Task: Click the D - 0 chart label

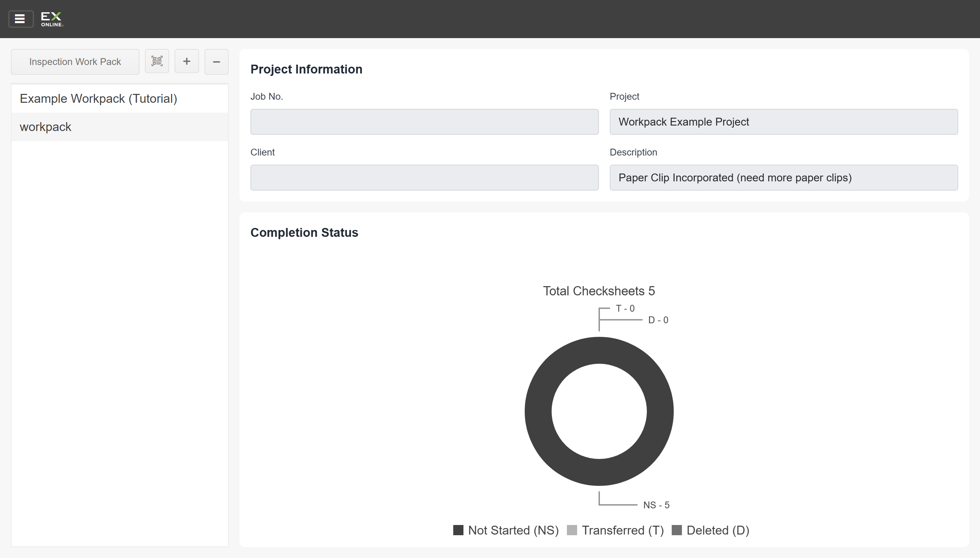Action: click(658, 320)
